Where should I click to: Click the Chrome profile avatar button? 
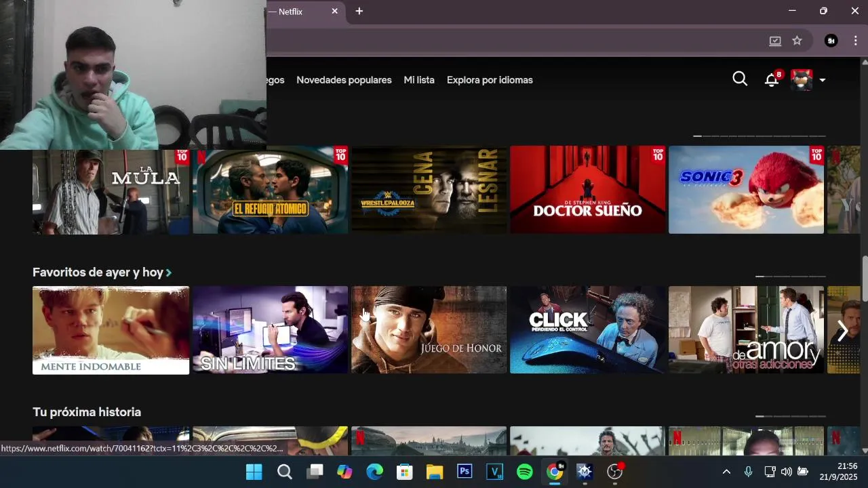pos(831,41)
